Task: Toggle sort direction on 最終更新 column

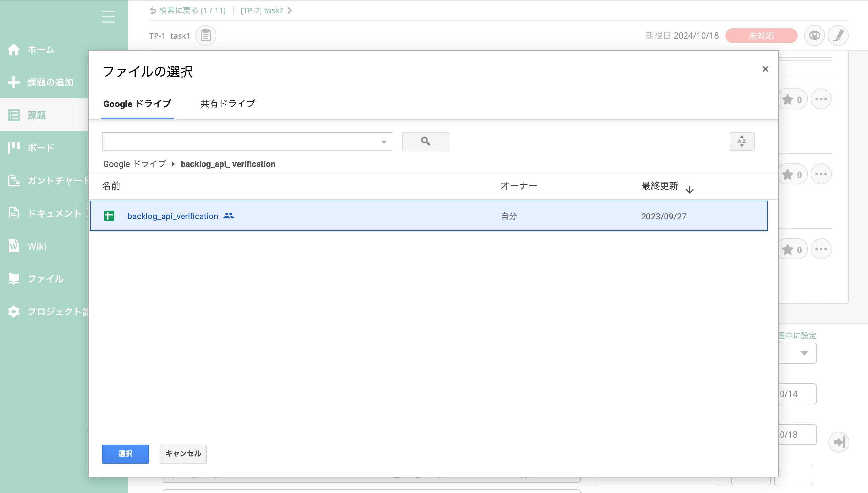Action: (689, 189)
